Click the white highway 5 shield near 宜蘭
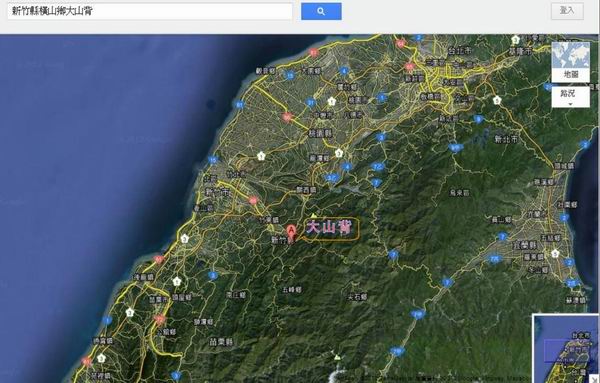600x383 pixels. pos(556,253)
